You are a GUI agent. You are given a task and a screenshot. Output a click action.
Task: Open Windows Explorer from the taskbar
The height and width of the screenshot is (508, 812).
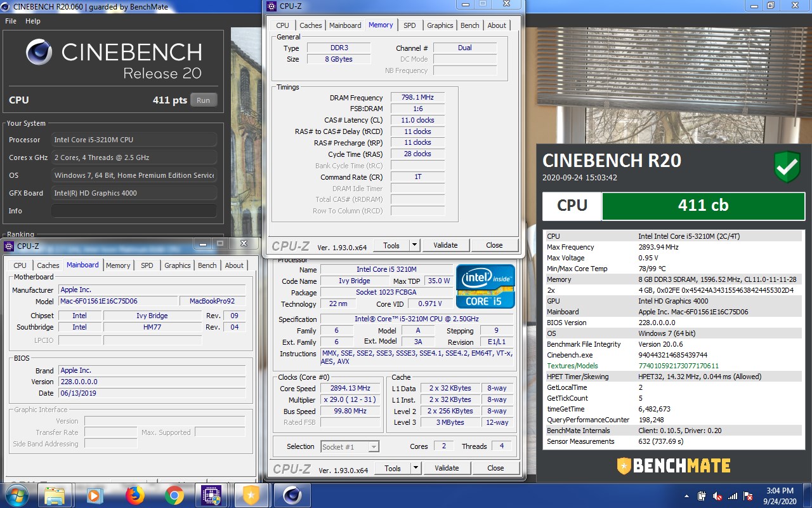click(x=55, y=495)
